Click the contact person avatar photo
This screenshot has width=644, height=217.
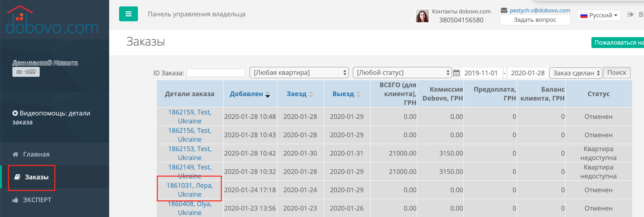(x=422, y=16)
